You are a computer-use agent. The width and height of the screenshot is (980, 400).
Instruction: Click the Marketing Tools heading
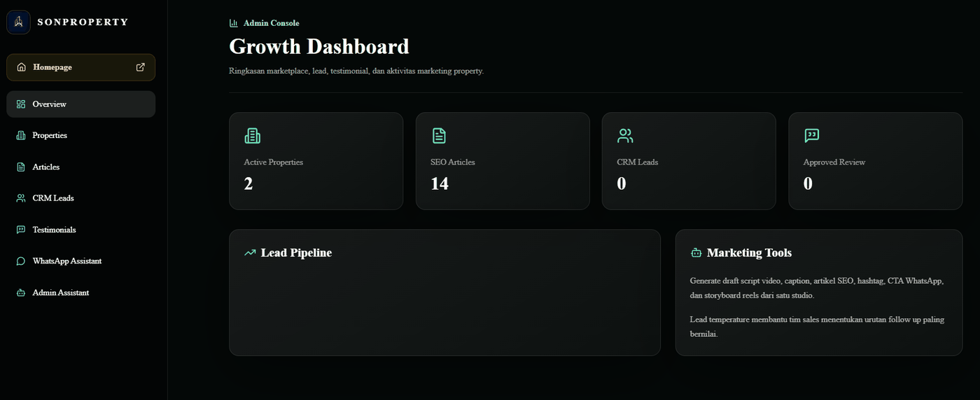[x=749, y=253]
